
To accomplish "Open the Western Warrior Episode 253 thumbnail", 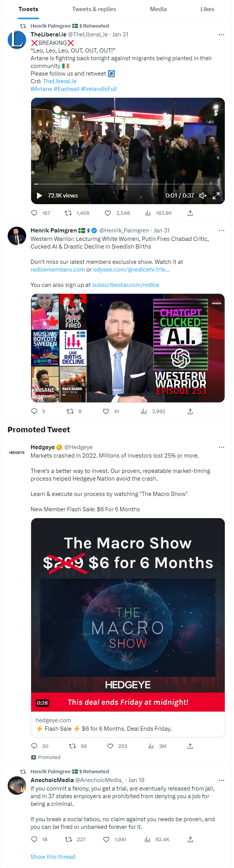I will (128, 348).
